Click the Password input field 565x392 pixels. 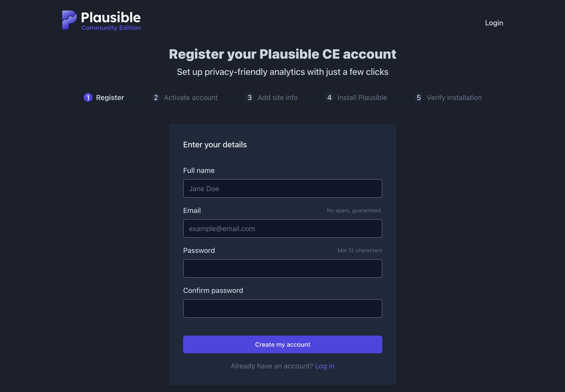point(282,268)
